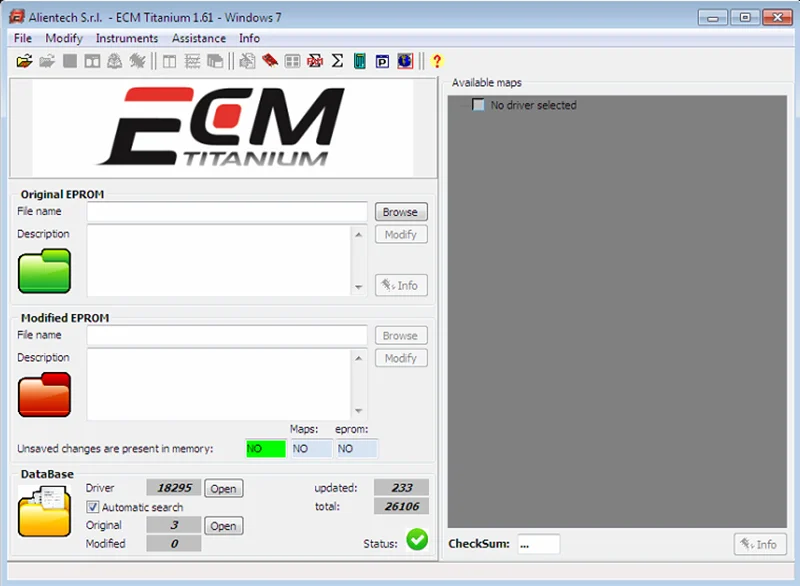Click down arrow of Modified Description scrollbar
The image size is (800, 586).
(x=359, y=411)
